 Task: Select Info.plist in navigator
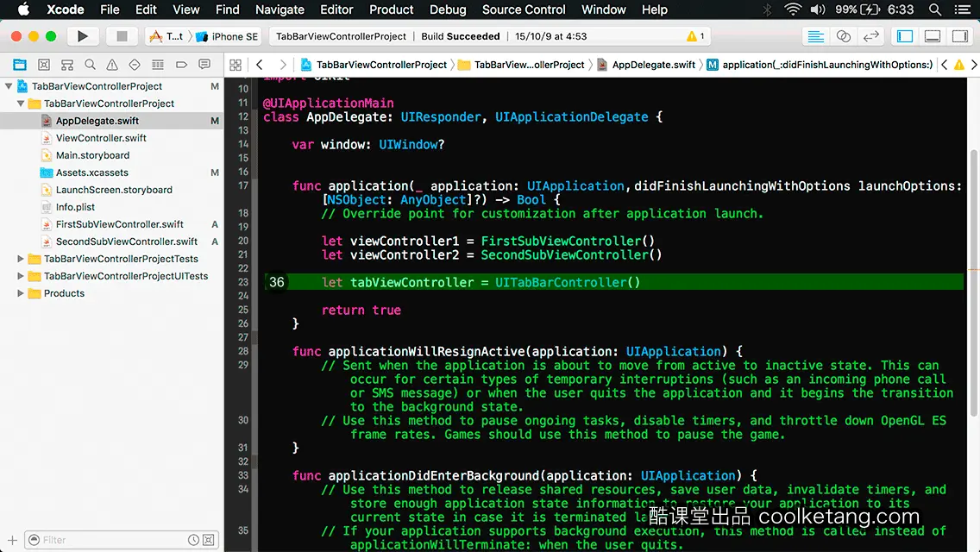point(76,207)
